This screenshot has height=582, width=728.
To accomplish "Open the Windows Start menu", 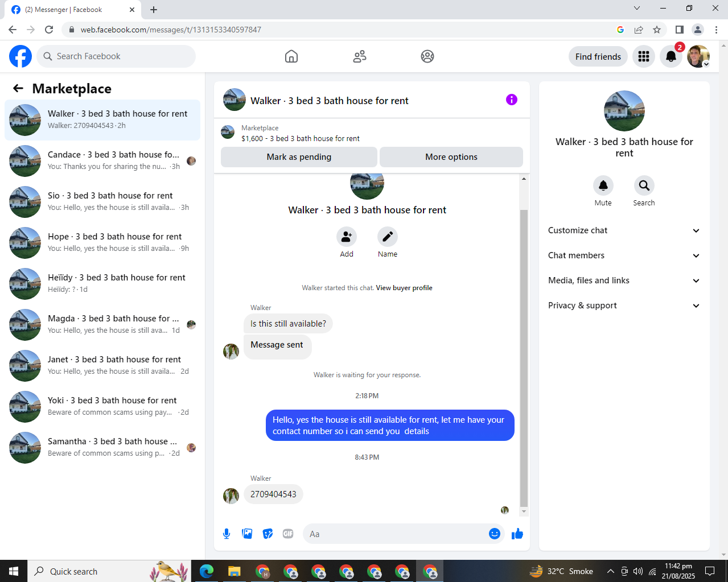I will coord(14,571).
